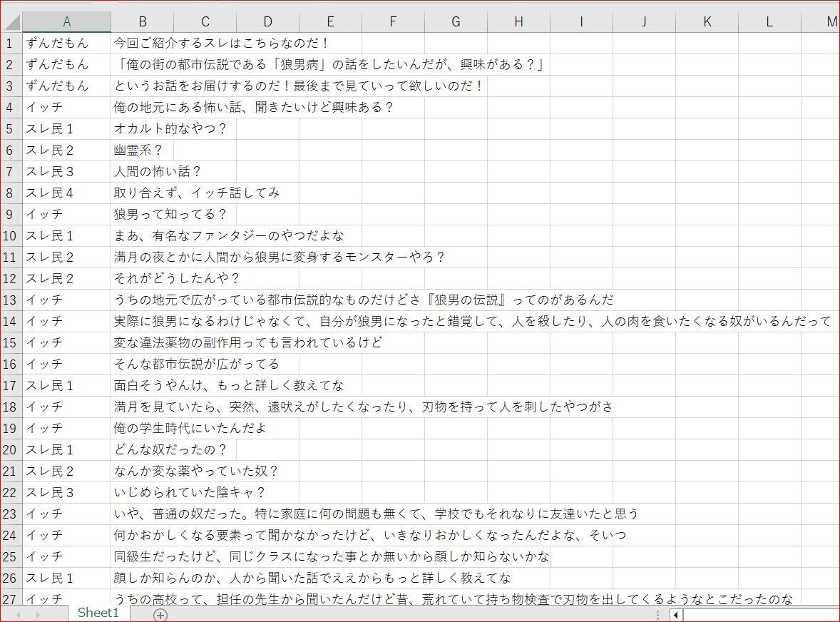Viewport: 840px width, 622px height.
Task: Click 'まあ、有名なファンタジーのやつだよな' cell
Action: 229,235
